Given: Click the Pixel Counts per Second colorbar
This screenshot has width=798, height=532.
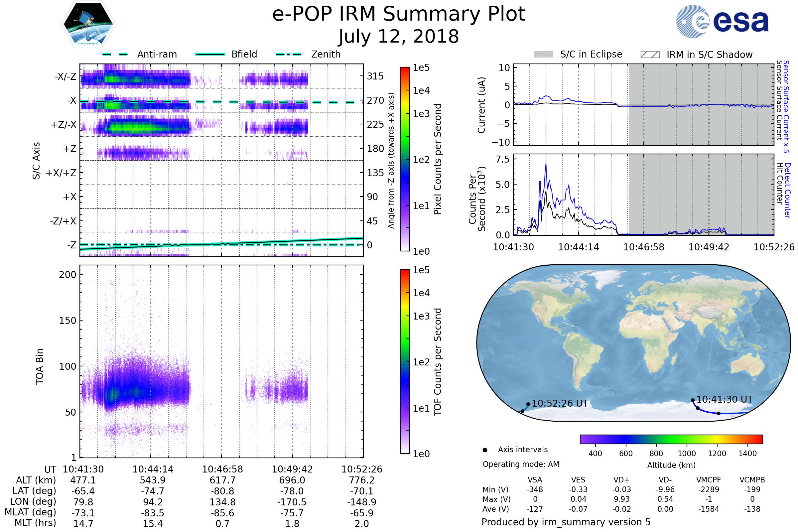Looking at the screenshot, I should 405,159.
